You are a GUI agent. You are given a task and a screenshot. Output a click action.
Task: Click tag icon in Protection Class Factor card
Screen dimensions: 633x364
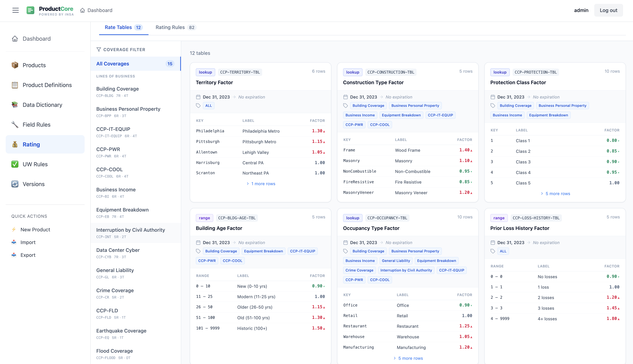tap(493, 105)
